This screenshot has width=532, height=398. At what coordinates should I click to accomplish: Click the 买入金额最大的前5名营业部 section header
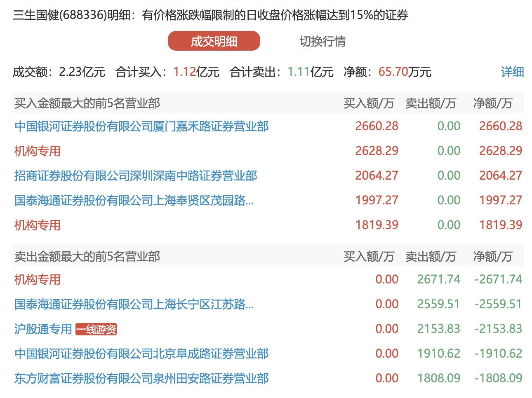tap(87, 103)
